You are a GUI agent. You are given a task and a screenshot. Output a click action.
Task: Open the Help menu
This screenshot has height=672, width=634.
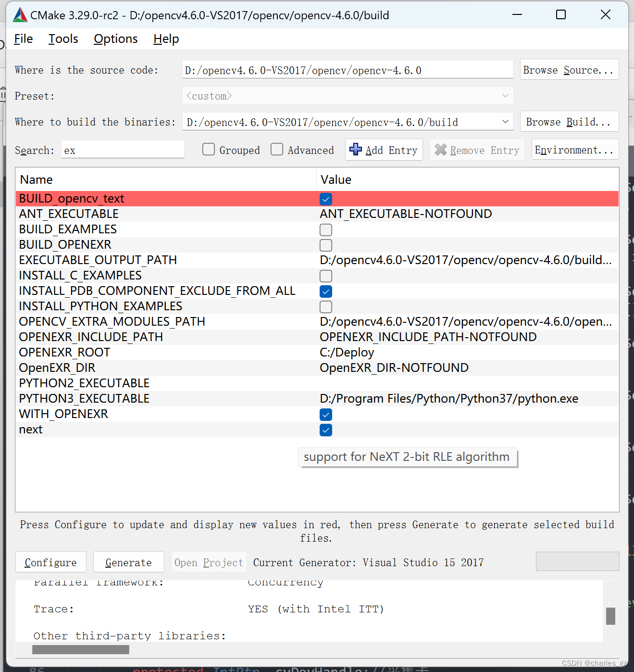tap(166, 39)
